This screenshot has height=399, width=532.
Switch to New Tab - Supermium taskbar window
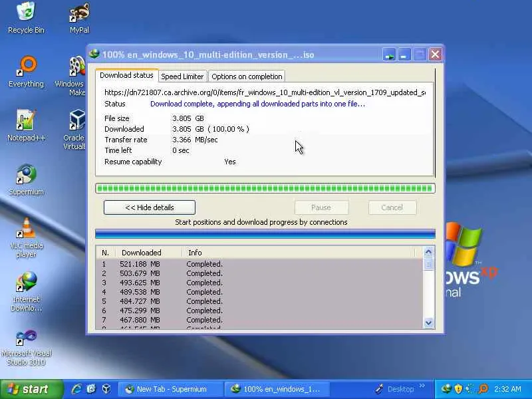pyautogui.click(x=170, y=389)
